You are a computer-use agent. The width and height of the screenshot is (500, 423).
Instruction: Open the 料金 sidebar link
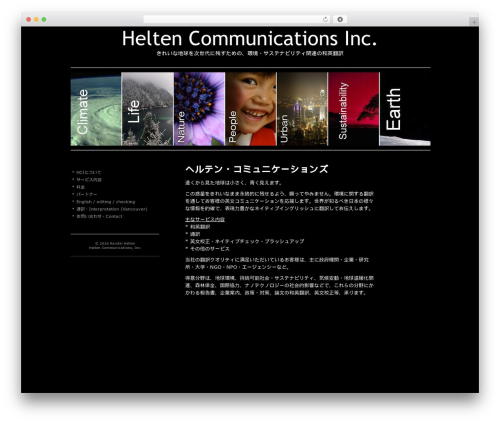tap(80, 187)
